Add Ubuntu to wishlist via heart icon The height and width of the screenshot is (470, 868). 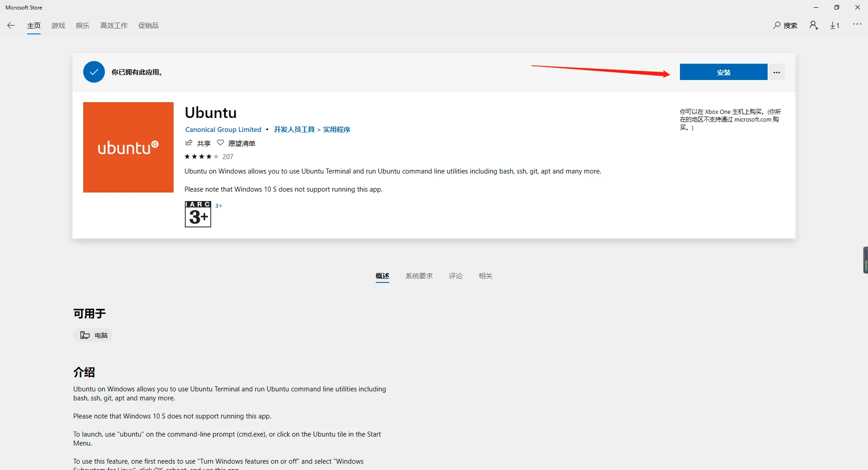221,143
